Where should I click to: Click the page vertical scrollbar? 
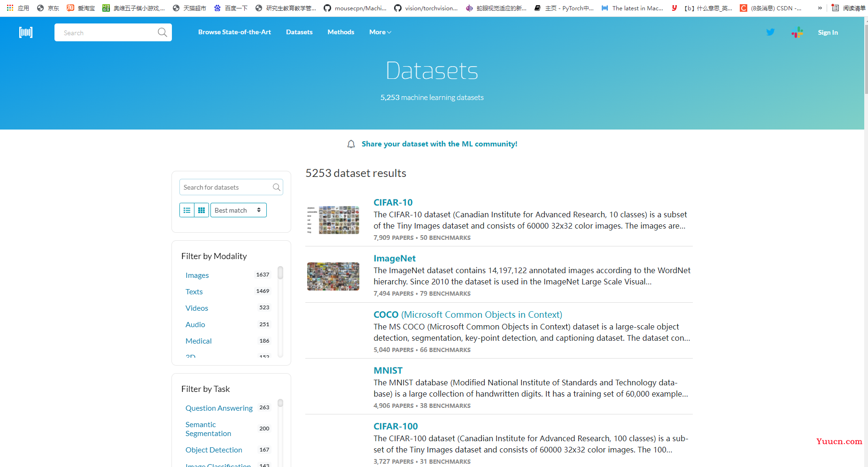[866, 59]
